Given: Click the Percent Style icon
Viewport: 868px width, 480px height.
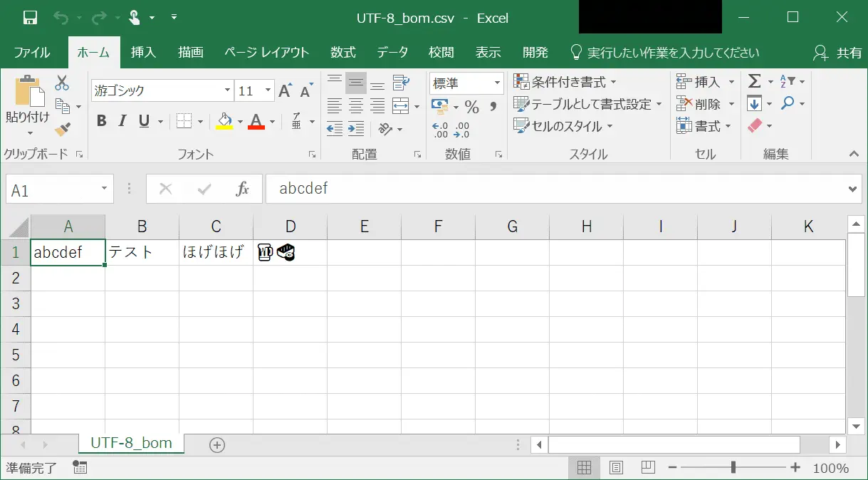Looking at the screenshot, I should pos(471,108).
